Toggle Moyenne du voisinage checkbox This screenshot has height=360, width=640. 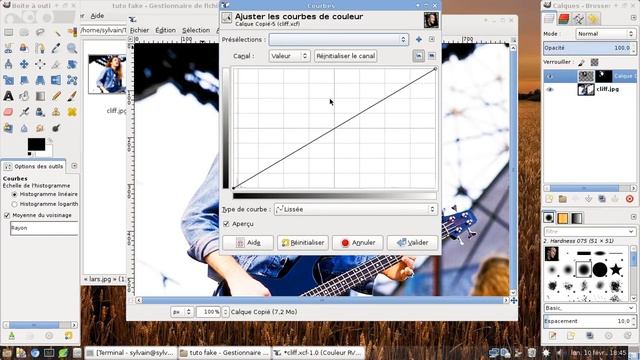click(7, 215)
